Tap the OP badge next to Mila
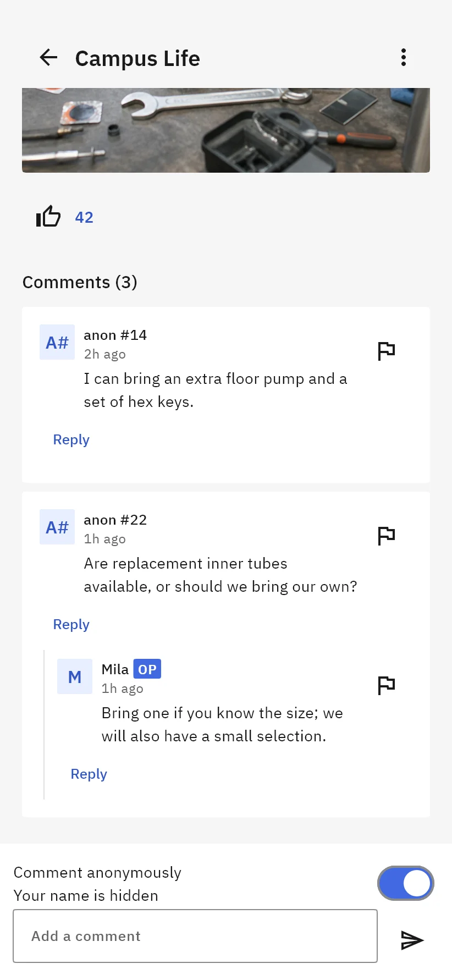452x980 pixels. [x=147, y=669]
